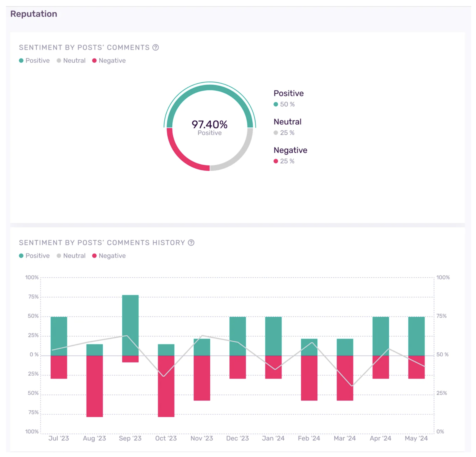Select the May '24 green positive bar
The image size is (476, 457).
point(416,336)
